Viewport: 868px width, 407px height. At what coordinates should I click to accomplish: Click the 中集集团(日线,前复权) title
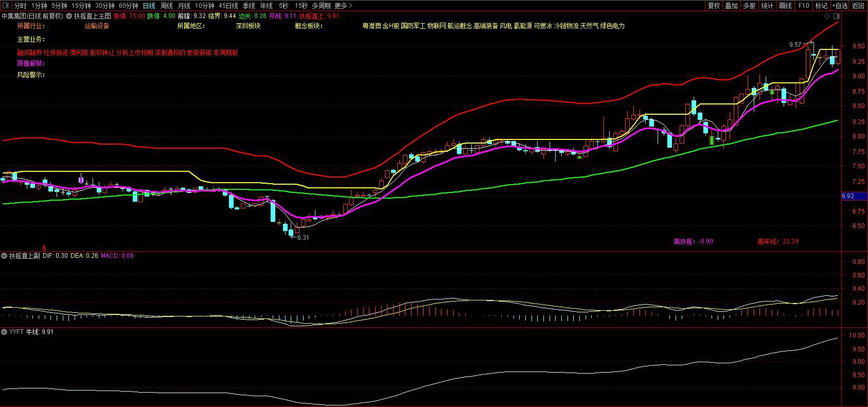click(32, 16)
